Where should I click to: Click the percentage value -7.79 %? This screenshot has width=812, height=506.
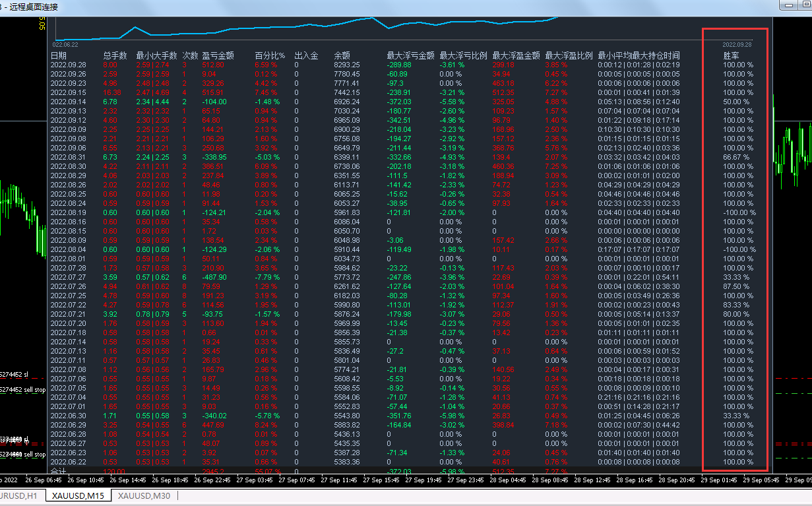267,277
